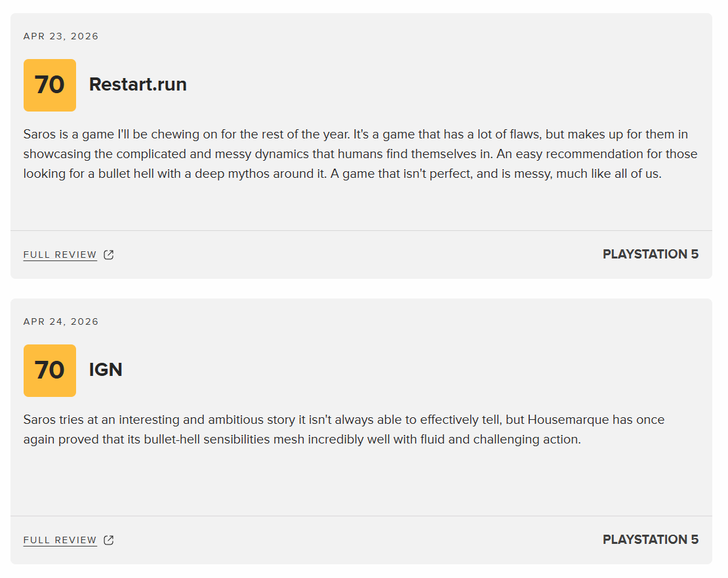Click the 70 score badge for IGN
Screen dimensions: 728x578
pyautogui.click(x=50, y=371)
